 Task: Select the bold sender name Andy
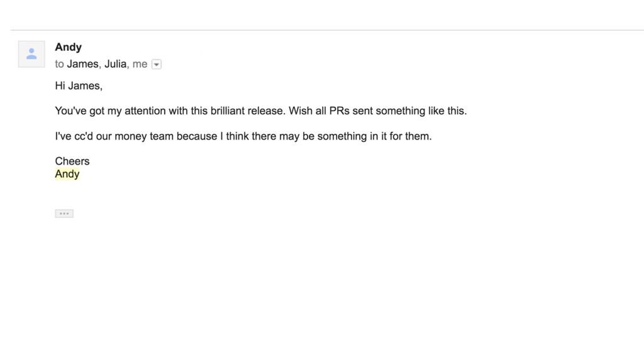coord(68,47)
